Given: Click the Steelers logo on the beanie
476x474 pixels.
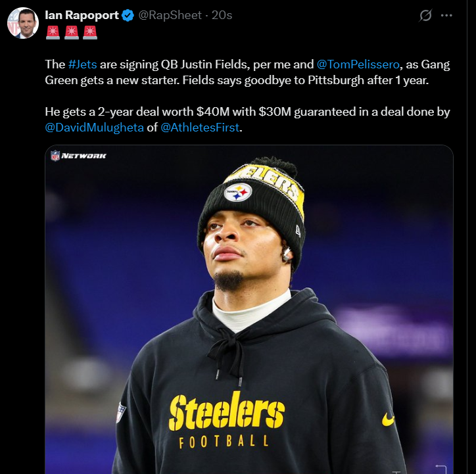Looking at the screenshot, I should (x=237, y=192).
